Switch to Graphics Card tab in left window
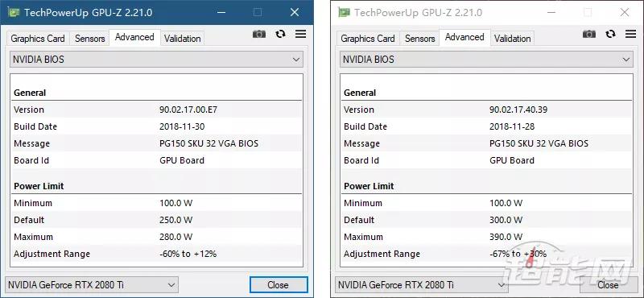Image resolution: width=644 pixels, height=298 pixels. coord(38,39)
